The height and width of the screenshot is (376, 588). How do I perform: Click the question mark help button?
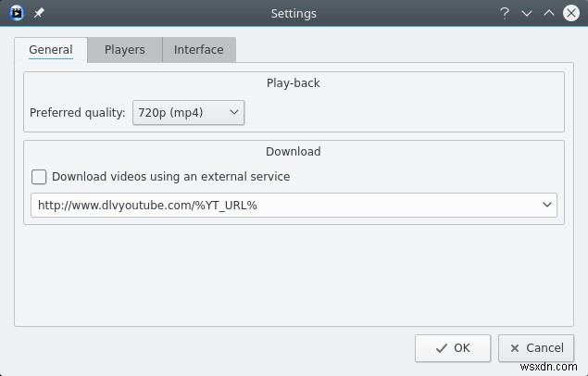[x=505, y=13]
